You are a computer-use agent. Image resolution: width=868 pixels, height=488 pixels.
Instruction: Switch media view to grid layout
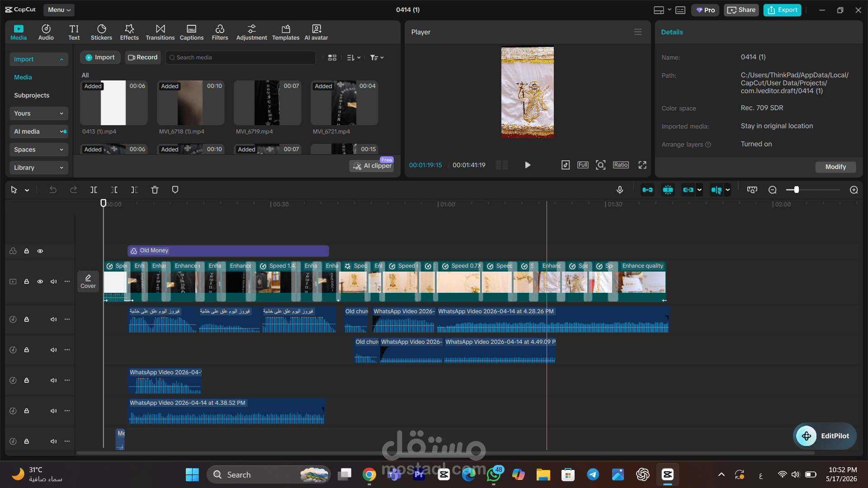[x=332, y=57]
